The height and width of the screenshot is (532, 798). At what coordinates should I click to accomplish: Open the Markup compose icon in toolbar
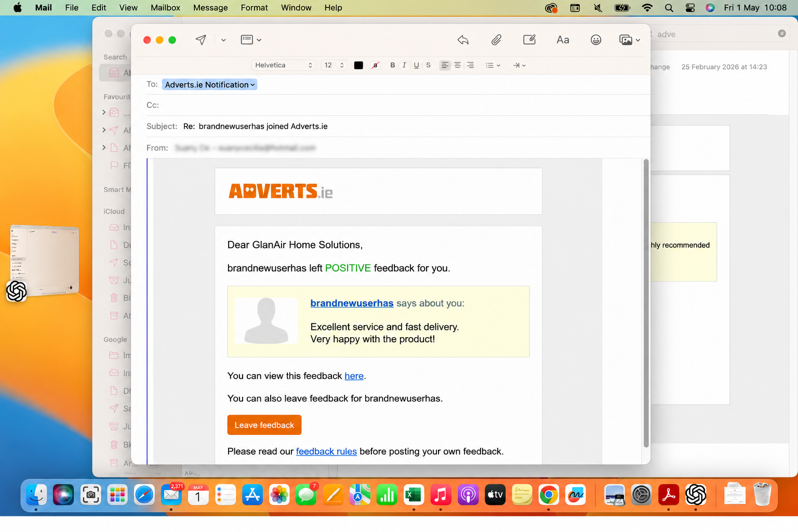point(529,40)
